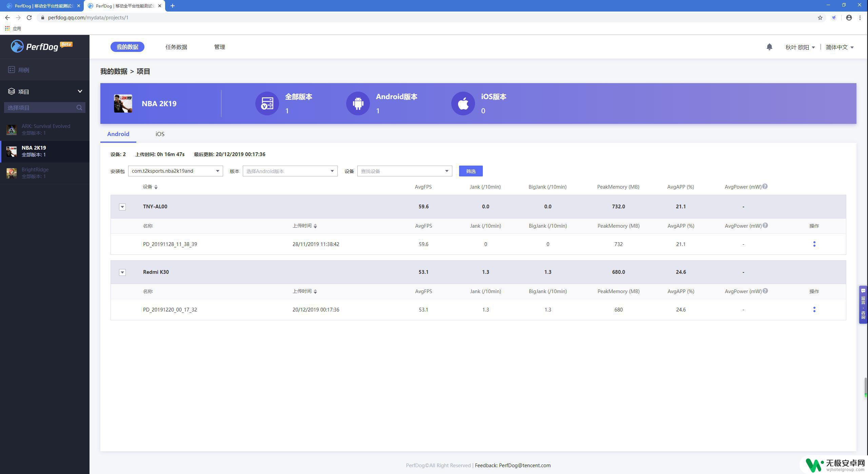Click the browser extension icon
Screen dimensions: 868x474
pyautogui.click(x=834, y=18)
